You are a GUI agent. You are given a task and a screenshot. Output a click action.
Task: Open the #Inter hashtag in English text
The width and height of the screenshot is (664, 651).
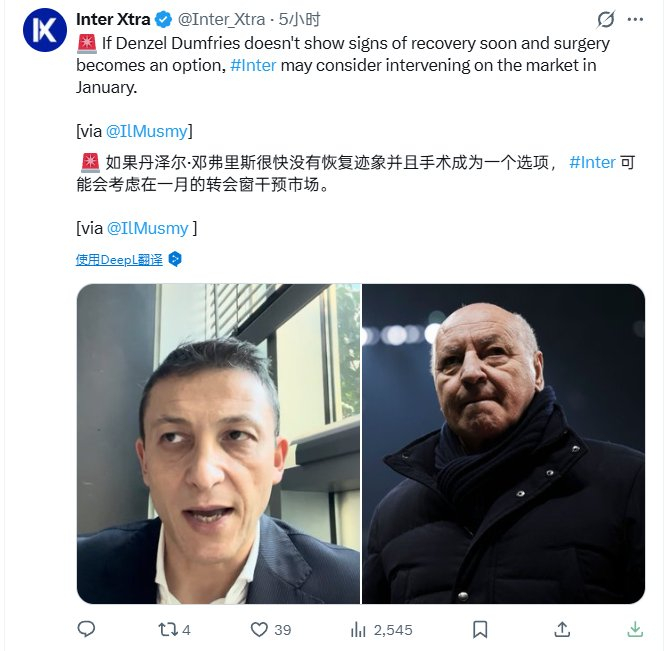click(x=253, y=65)
